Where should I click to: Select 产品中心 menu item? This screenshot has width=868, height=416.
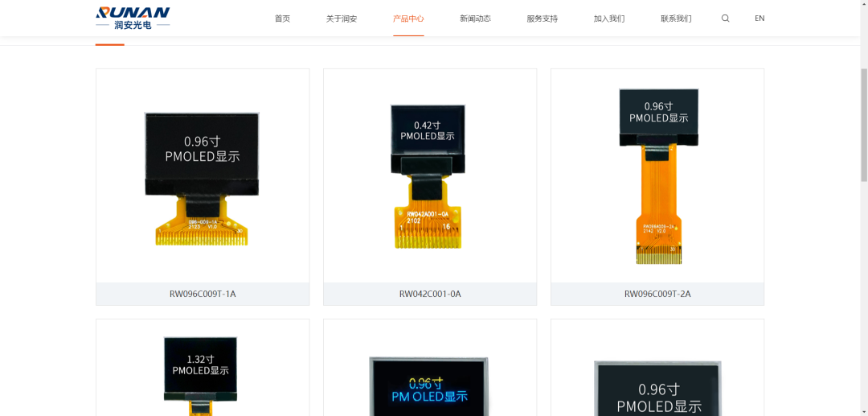[408, 19]
